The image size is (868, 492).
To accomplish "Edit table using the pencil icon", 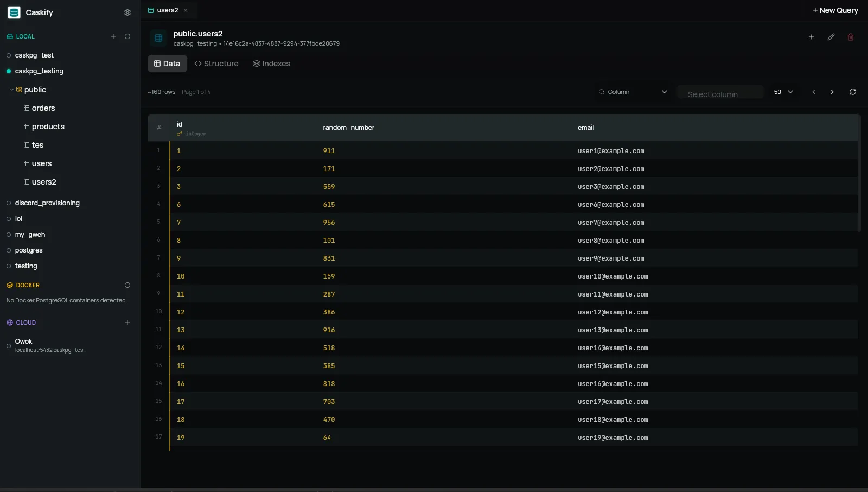I will click(831, 37).
